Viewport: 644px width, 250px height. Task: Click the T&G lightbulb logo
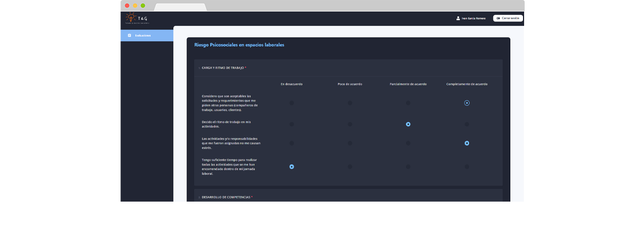(130, 18)
